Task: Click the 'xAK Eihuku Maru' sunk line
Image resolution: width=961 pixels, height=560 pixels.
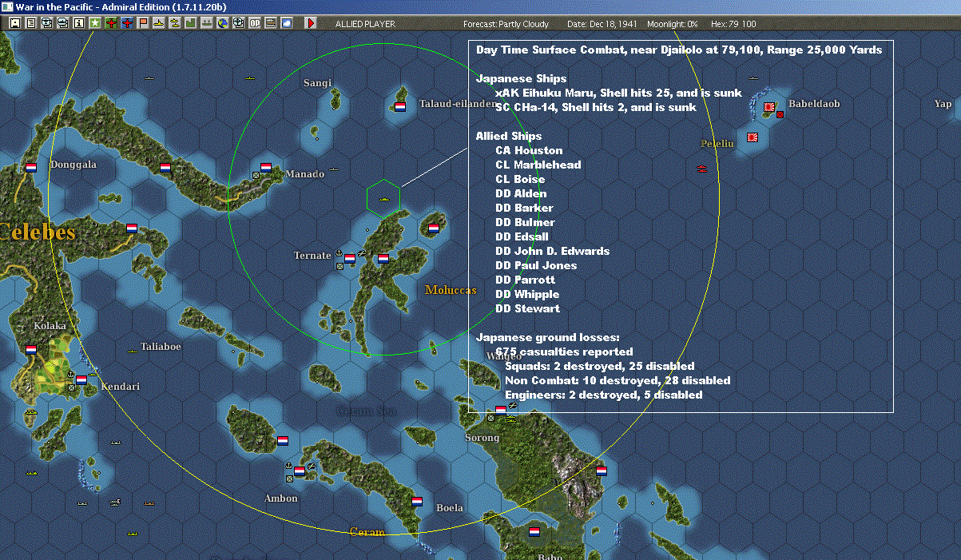Action: (x=618, y=93)
